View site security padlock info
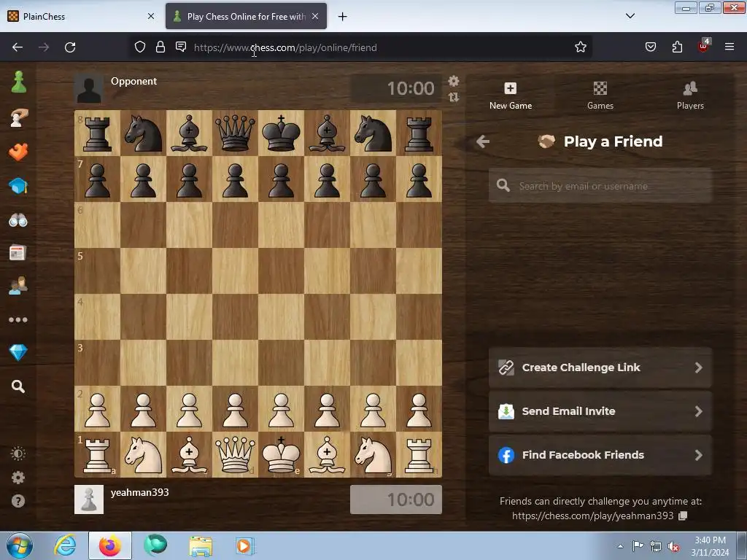Screen dimensions: 747x560 [x=160, y=47]
